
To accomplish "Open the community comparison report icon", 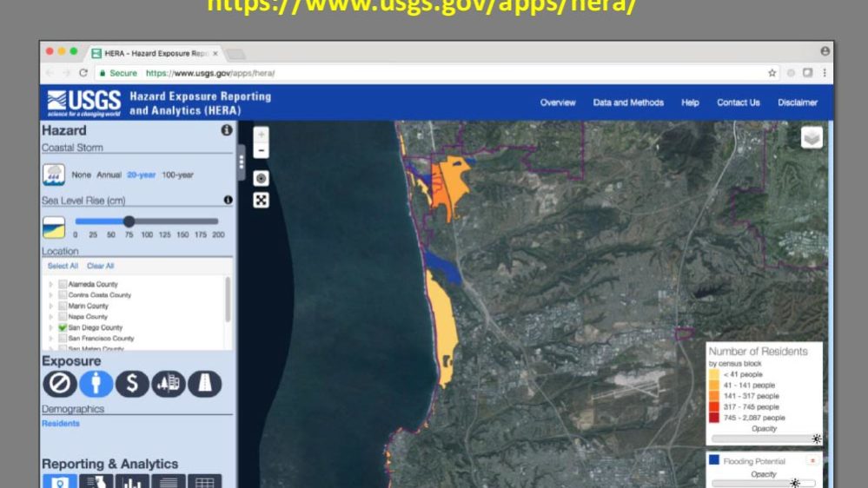I will coord(96,481).
